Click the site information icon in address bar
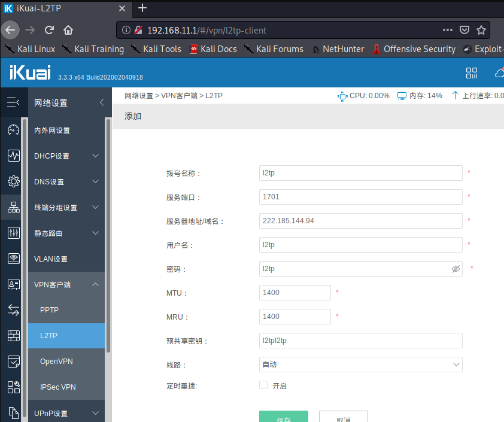504x422 pixels. pos(126,30)
